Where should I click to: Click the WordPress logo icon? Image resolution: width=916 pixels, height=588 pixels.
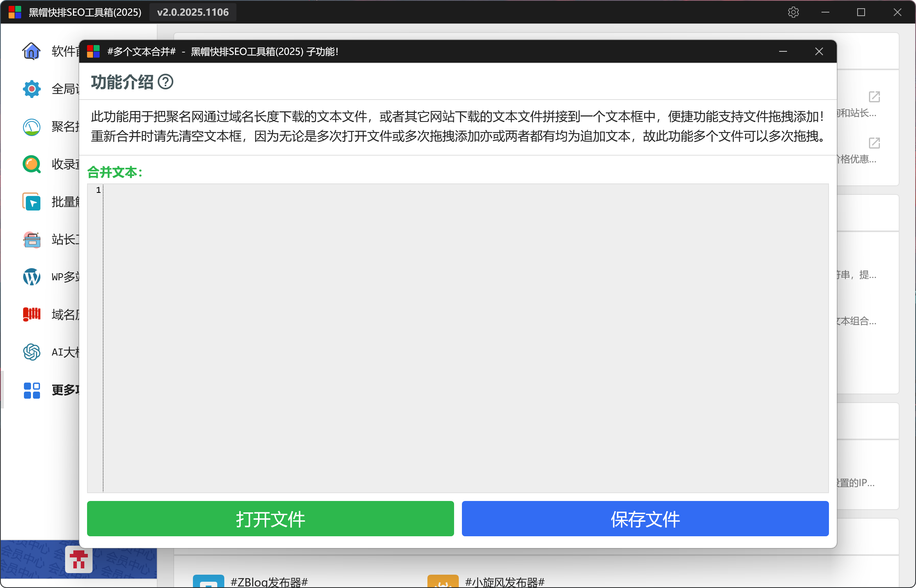pyautogui.click(x=31, y=277)
